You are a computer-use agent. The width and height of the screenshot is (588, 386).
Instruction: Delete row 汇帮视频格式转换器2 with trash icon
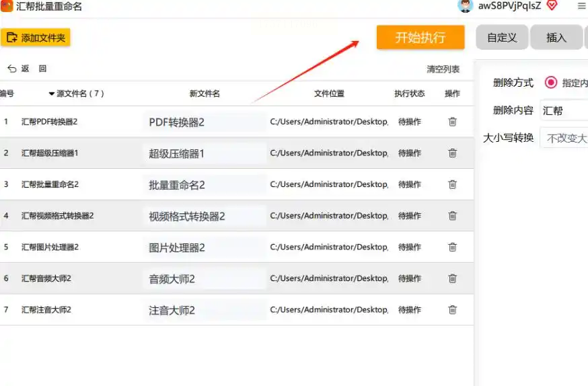tap(453, 216)
